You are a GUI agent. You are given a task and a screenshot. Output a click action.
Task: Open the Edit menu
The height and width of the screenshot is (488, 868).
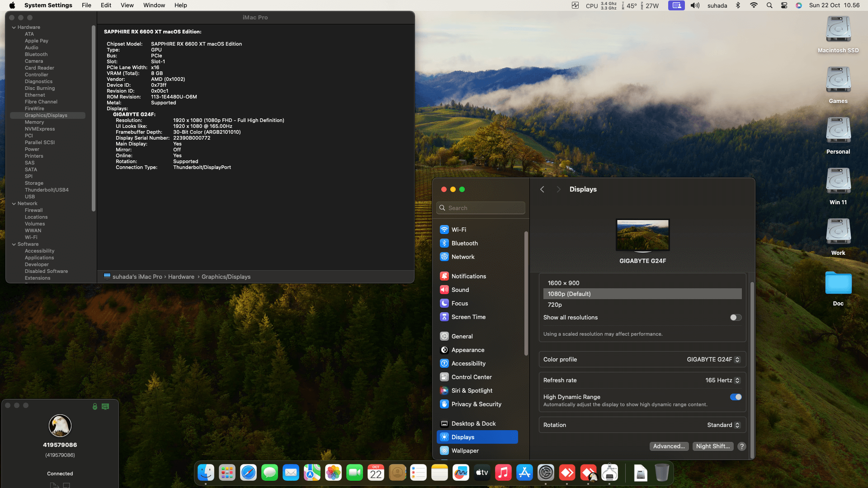[x=106, y=5]
